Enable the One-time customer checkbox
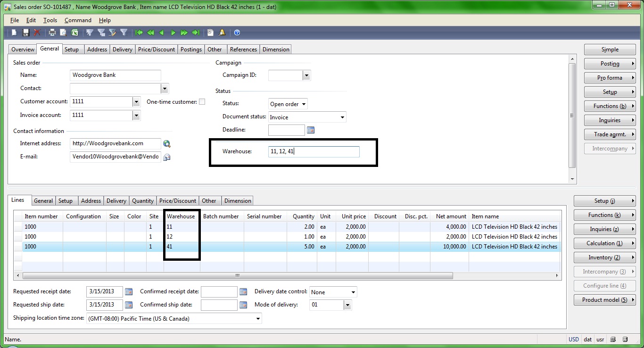The height and width of the screenshot is (348, 644). pos(202,101)
